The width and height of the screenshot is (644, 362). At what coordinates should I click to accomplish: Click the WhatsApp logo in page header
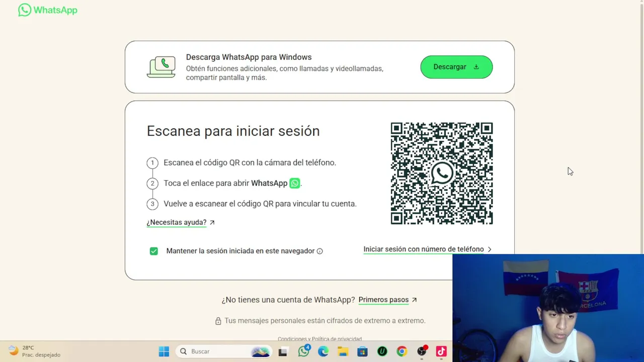(x=48, y=10)
